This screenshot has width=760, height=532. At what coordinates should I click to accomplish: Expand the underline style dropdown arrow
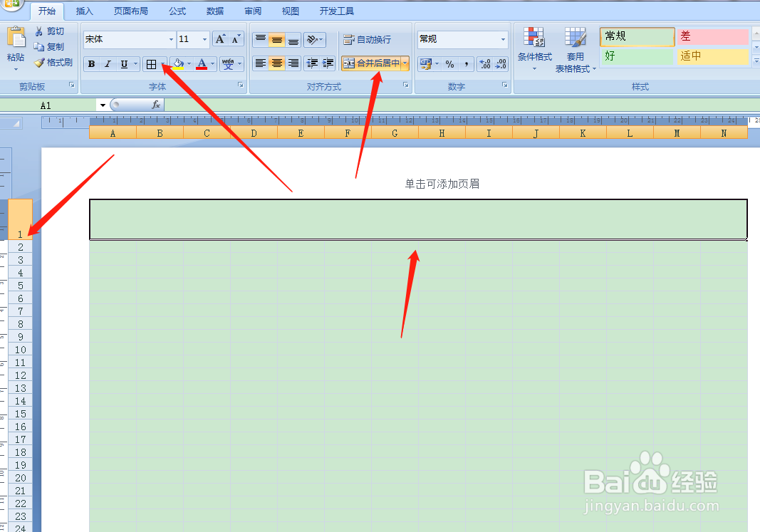pos(136,64)
